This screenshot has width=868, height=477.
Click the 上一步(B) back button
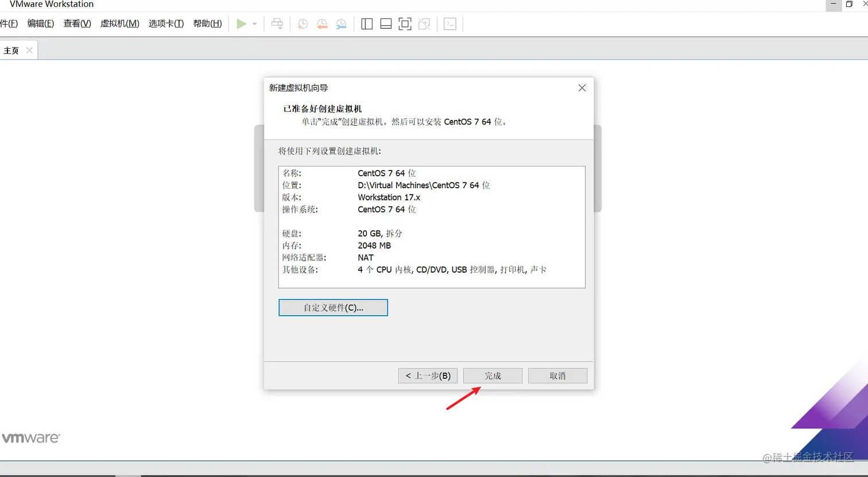click(428, 376)
